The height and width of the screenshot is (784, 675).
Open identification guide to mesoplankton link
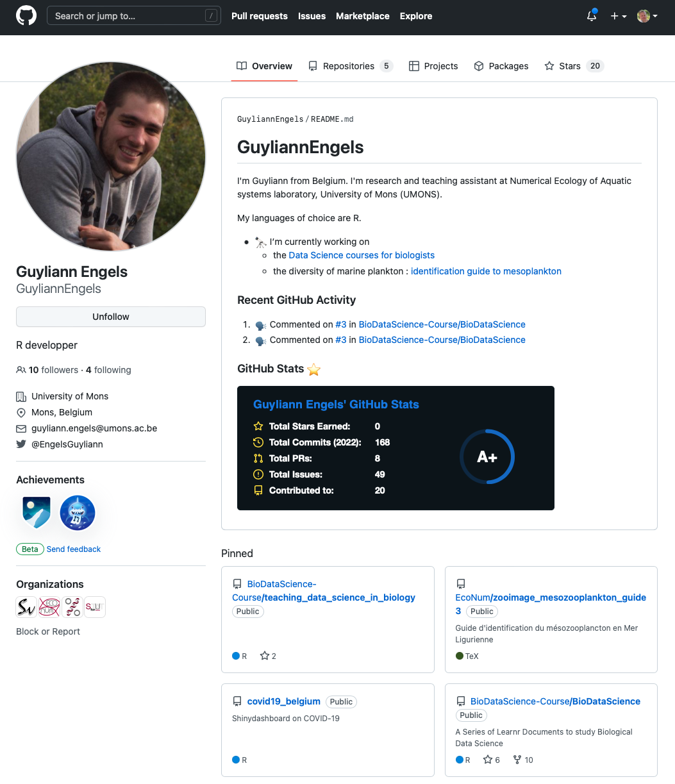486,271
